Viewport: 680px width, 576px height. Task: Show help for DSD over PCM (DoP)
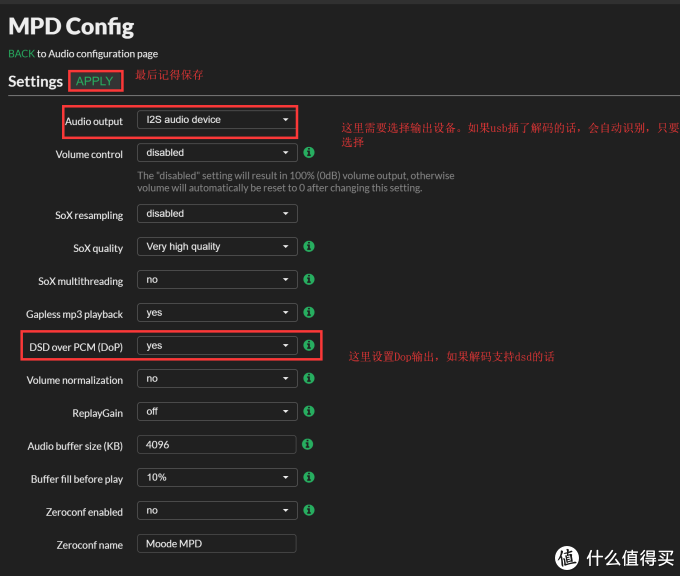click(x=309, y=346)
